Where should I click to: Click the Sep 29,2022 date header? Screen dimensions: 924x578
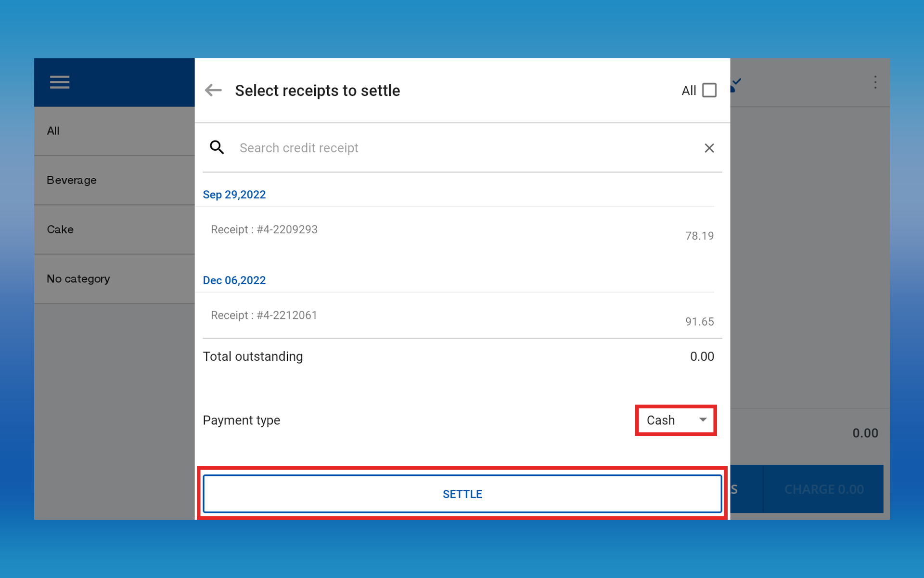[234, 195]
